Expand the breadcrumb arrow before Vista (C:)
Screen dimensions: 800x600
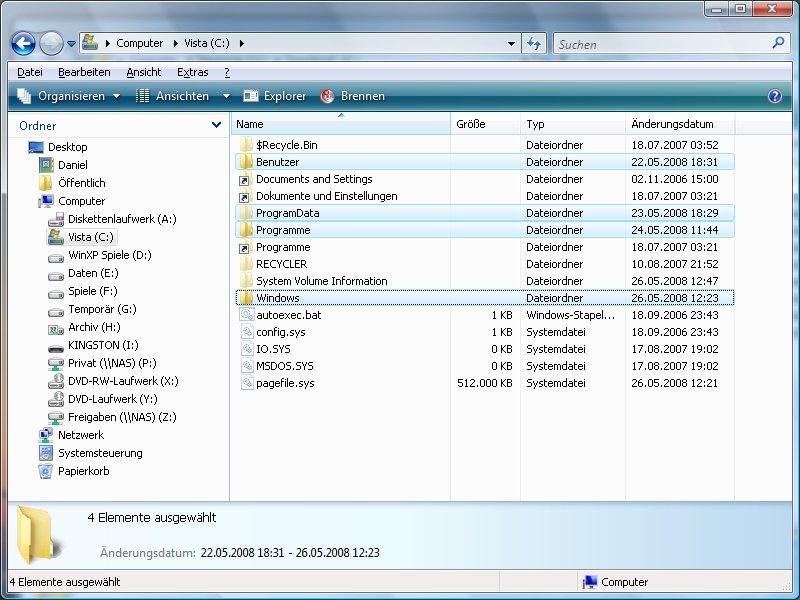(176, 43)
